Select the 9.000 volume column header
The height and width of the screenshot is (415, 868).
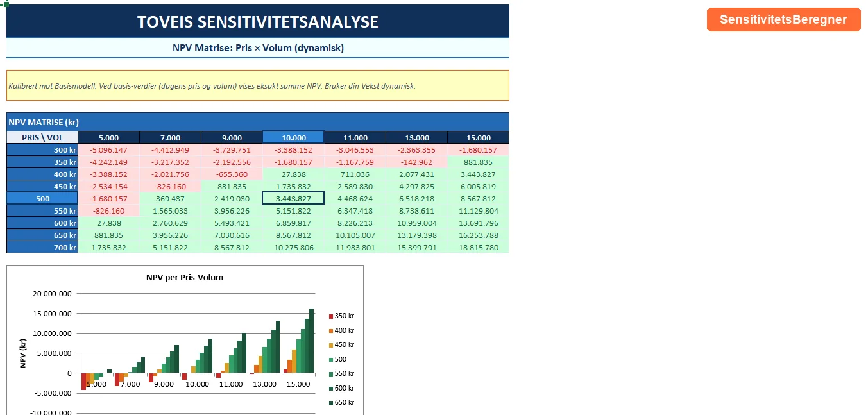[x=232, y=138]
